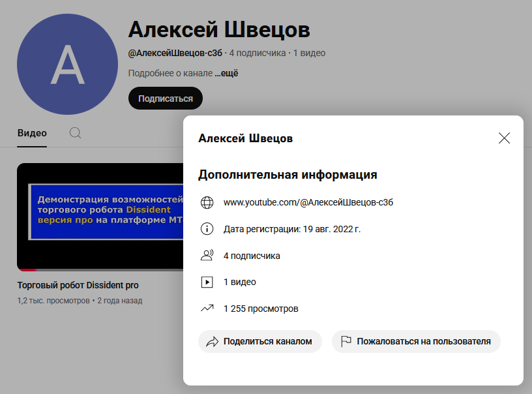The width and height of the screenshot is (532, 394).
Task: Click red watch-progress bar on video thumbnail
Action: click(27, 269)
